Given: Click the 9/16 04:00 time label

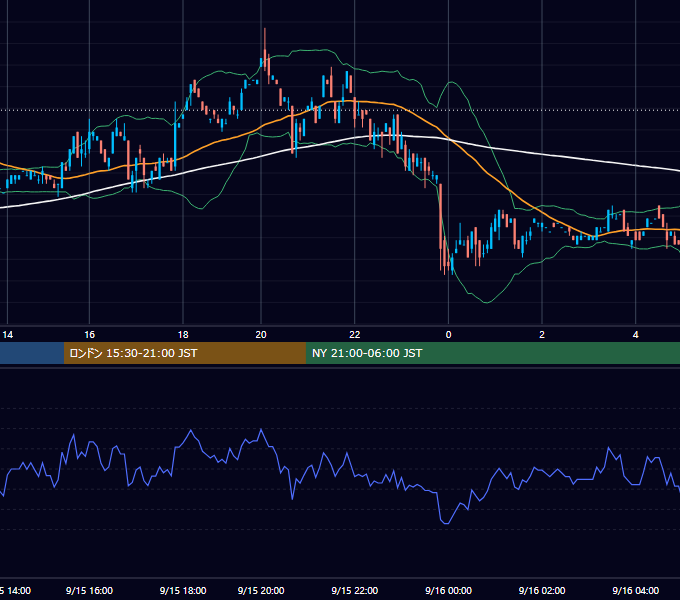Looking at the screenshot, I should tap(636, 590).
